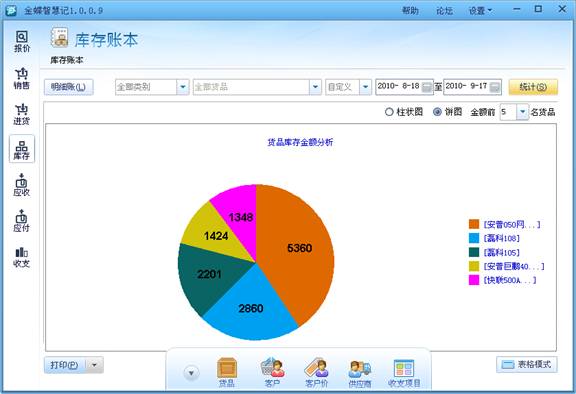Screen dimensions: 576x394
Task: Click the legend text [磊科108]
Action: pyautogui.click(x=502, y=238)
